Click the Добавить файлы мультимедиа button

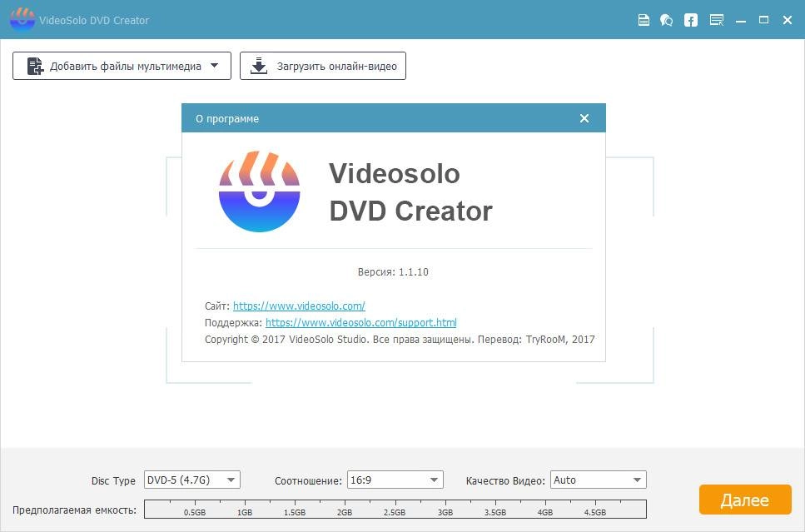point(122,66)
